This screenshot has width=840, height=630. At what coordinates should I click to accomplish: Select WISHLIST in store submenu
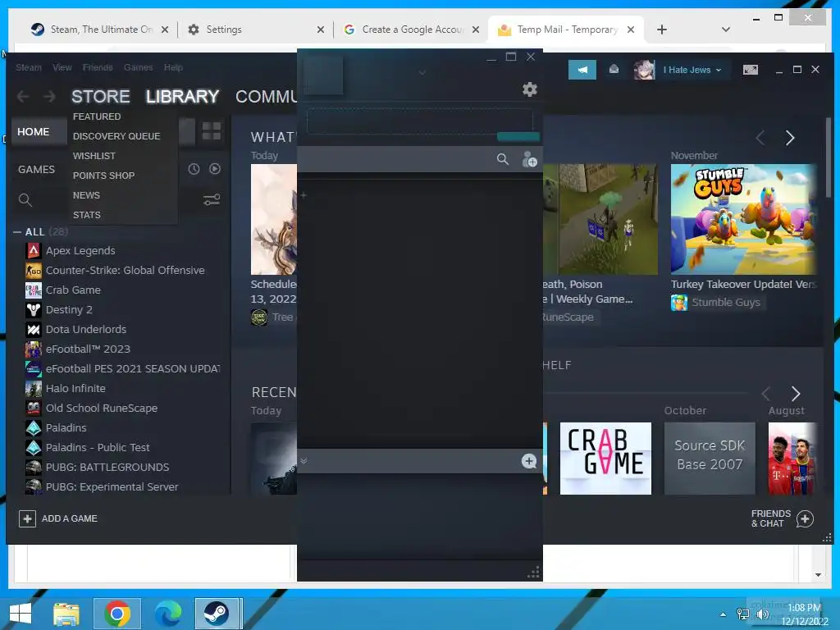click(x=94, y=156)
